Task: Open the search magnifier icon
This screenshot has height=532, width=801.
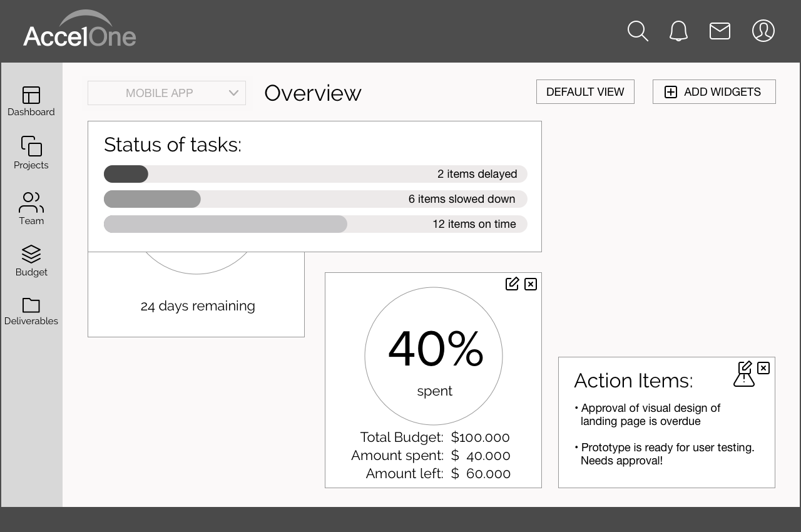Action: pyautogui.click(x=638, y=31)
